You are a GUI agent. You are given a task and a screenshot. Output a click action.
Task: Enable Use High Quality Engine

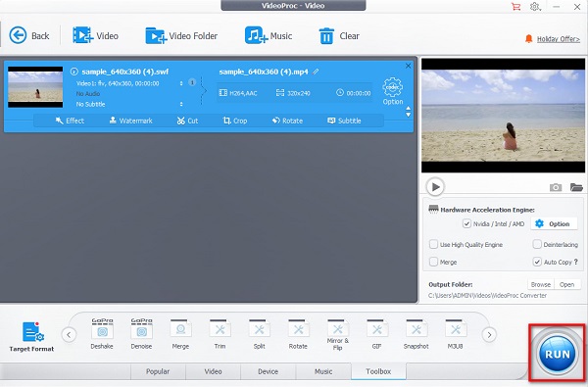[x=433, y=245]
